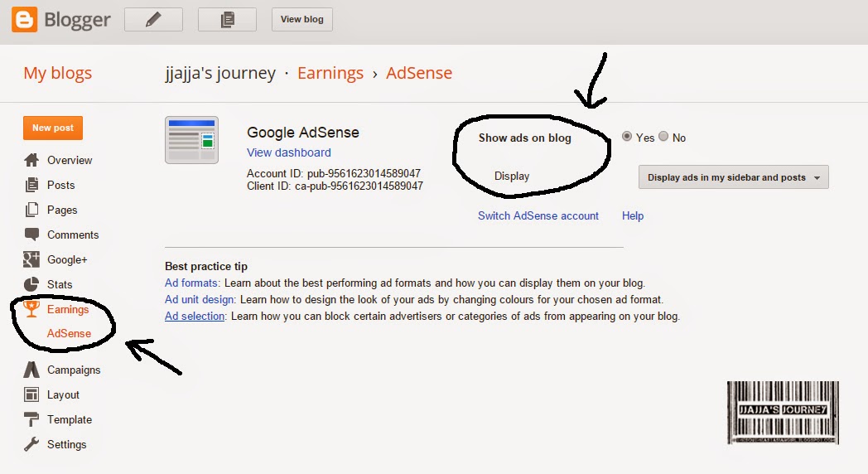Click the Stats pie chart icon
Image resolution: width=868 pixels, height=474 pixels.
click(31, 284)
